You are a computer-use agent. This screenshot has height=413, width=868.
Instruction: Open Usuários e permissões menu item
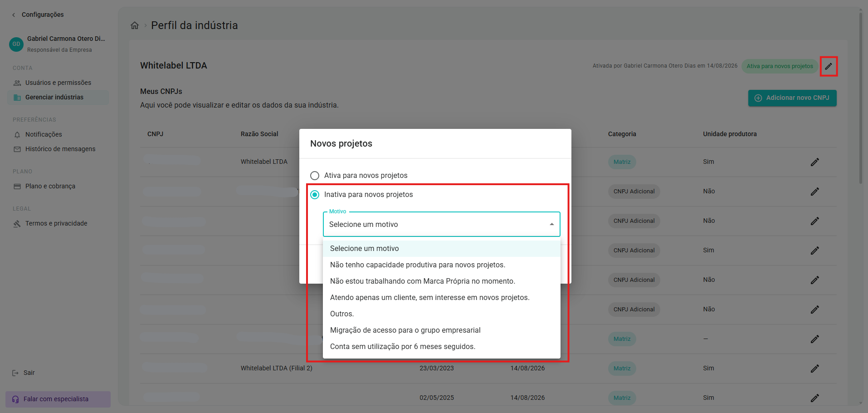tap(58, 83)
